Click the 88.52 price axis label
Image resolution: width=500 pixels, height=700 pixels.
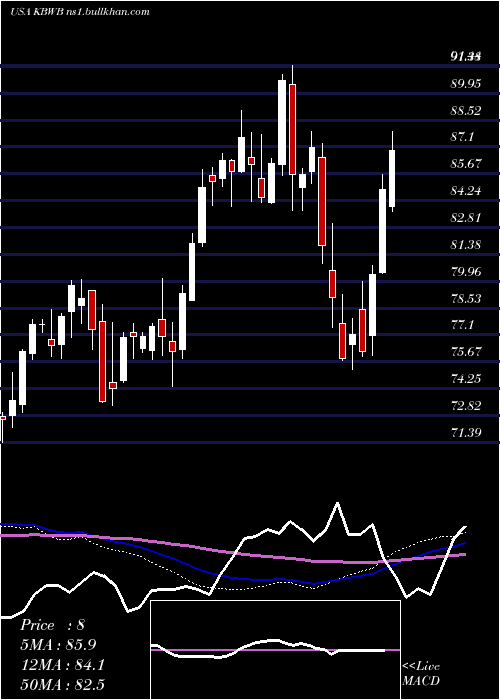[466, 110]
